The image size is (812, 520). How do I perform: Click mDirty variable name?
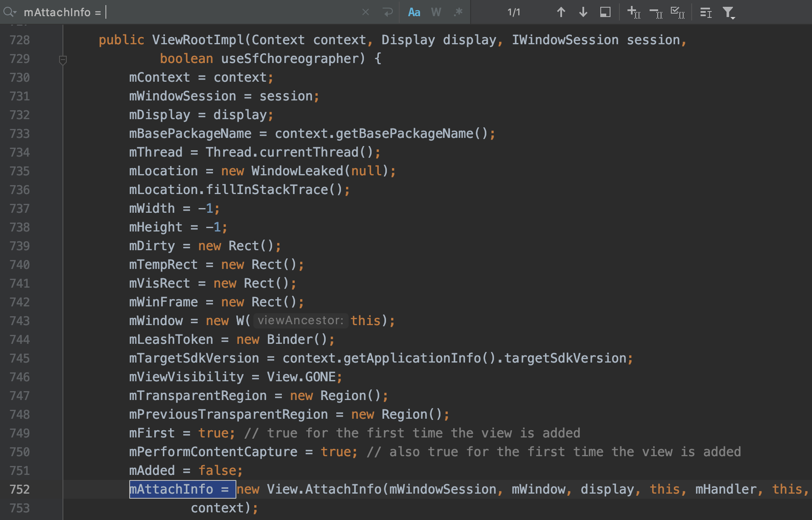pyautogui.click(x=152, y=246)
